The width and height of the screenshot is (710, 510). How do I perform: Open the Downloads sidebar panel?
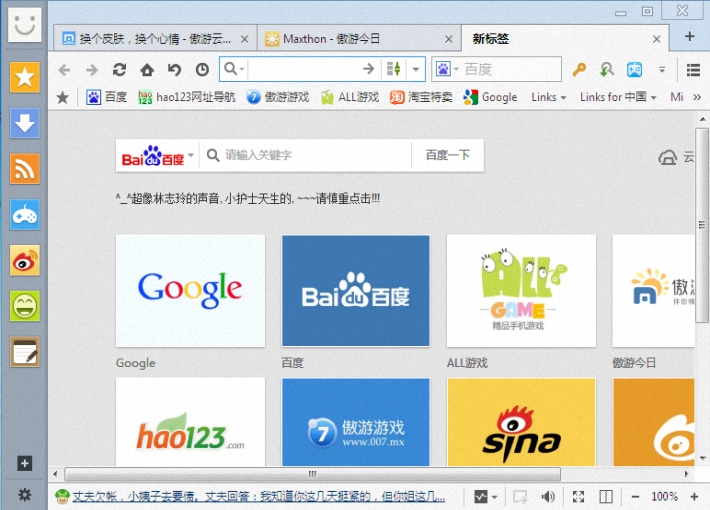24,123
